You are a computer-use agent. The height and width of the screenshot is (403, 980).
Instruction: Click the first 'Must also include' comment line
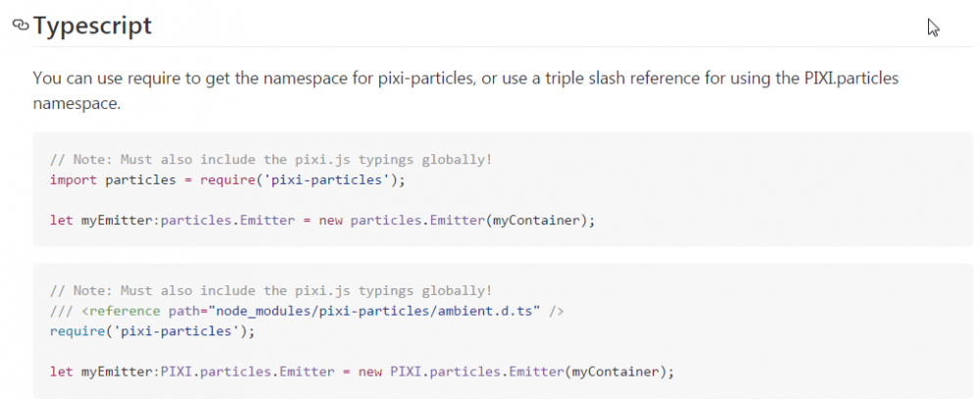[x=271, y=160]
